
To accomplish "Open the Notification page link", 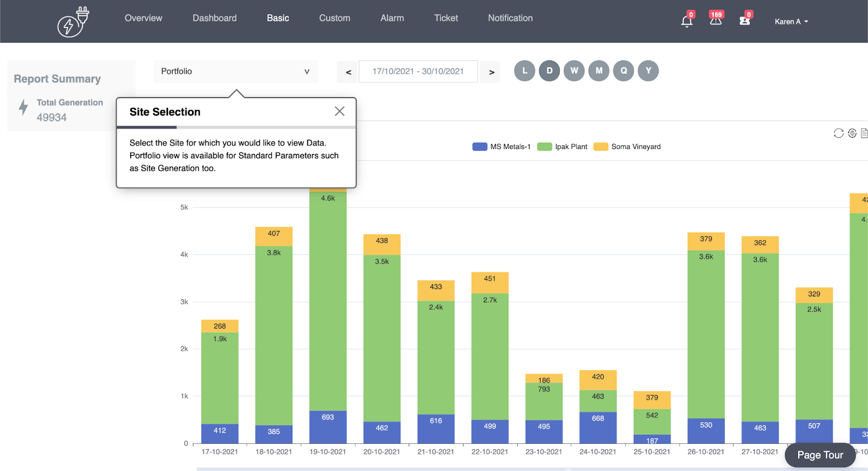I will click(510, 18).
